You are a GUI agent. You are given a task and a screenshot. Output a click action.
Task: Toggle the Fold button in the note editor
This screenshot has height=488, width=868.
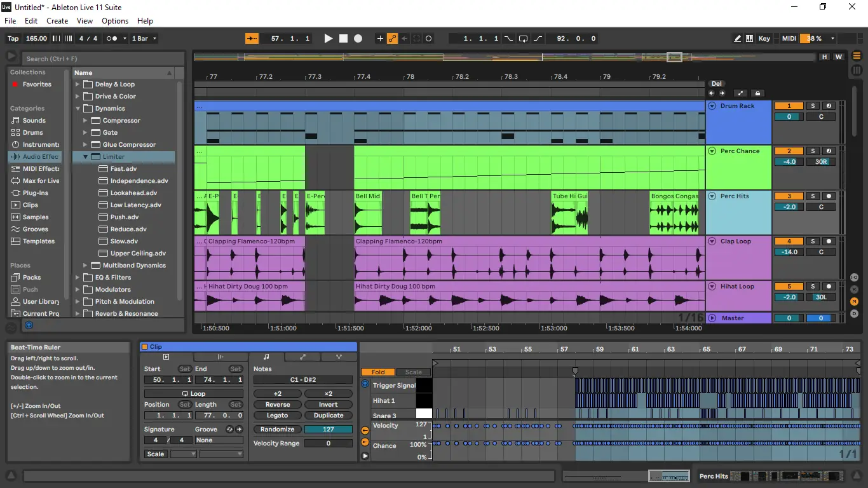tap(378, 372)
